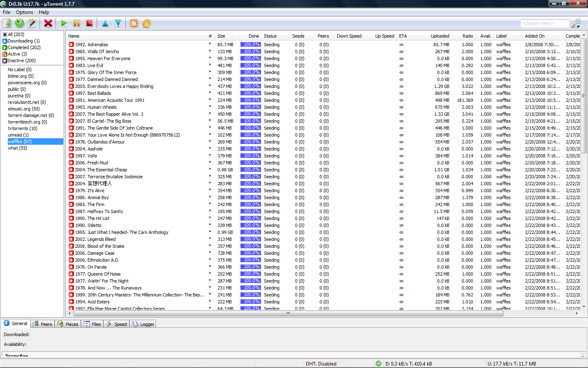Image resolution: width=588 pixels, height=368 pixels.
Task: Click the search magnifier icon
Action: point(576,23)
